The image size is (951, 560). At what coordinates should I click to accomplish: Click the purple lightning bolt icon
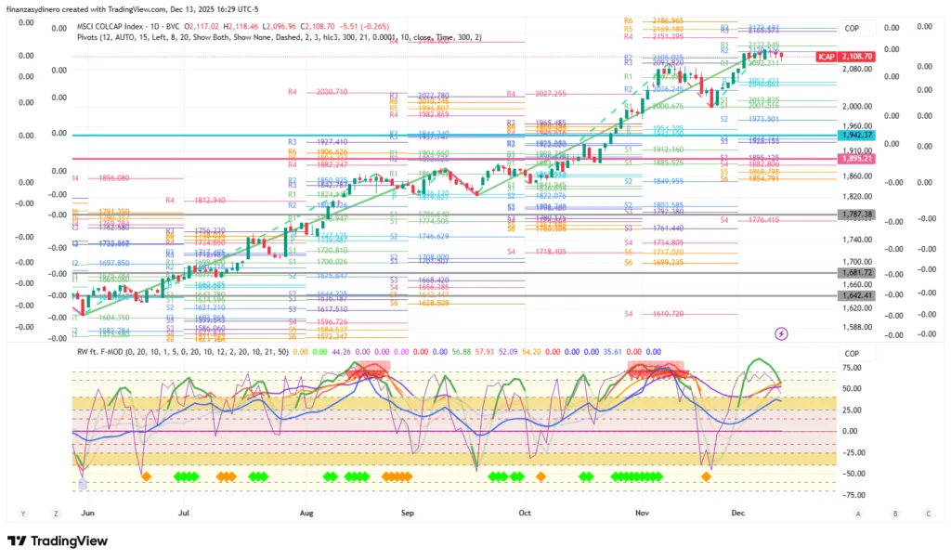(781, 332)
